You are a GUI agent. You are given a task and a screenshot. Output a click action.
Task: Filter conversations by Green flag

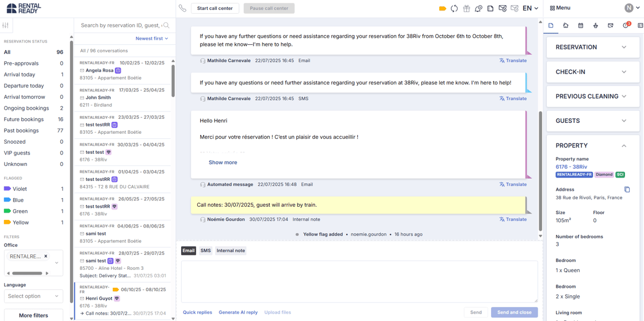click(x=33, y=211)
